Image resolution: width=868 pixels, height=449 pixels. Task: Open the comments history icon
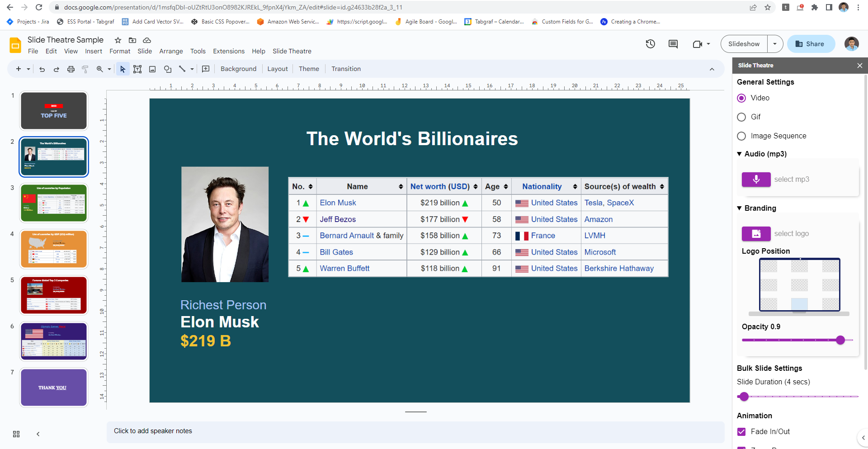tap(673, 44)
